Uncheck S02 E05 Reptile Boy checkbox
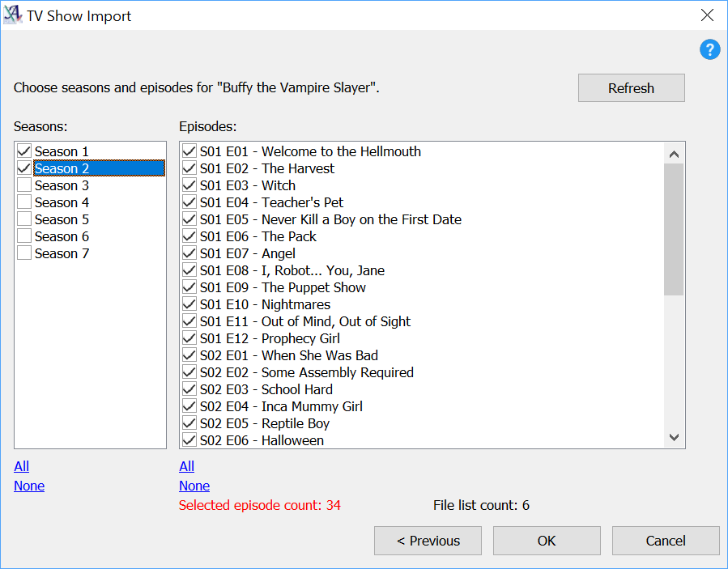The width and height of the screenshot is (728, 569). (189, 423)
